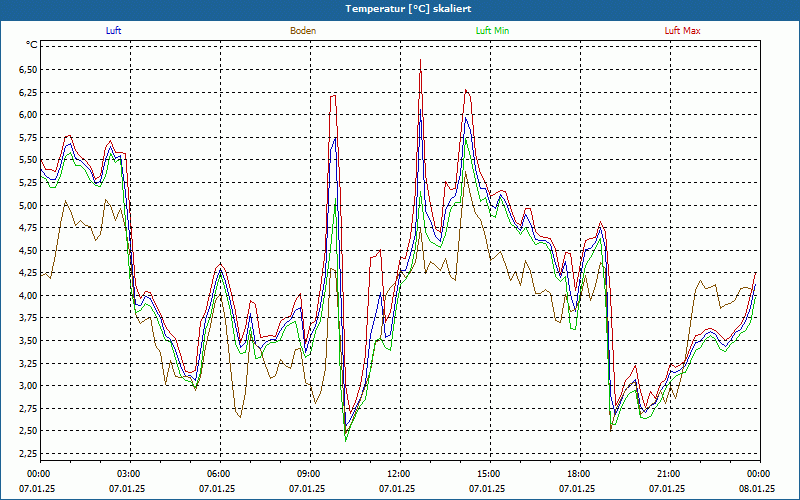Click the 6,25 y-axis value
Screen dimensions: 800x500
(28, 92)
